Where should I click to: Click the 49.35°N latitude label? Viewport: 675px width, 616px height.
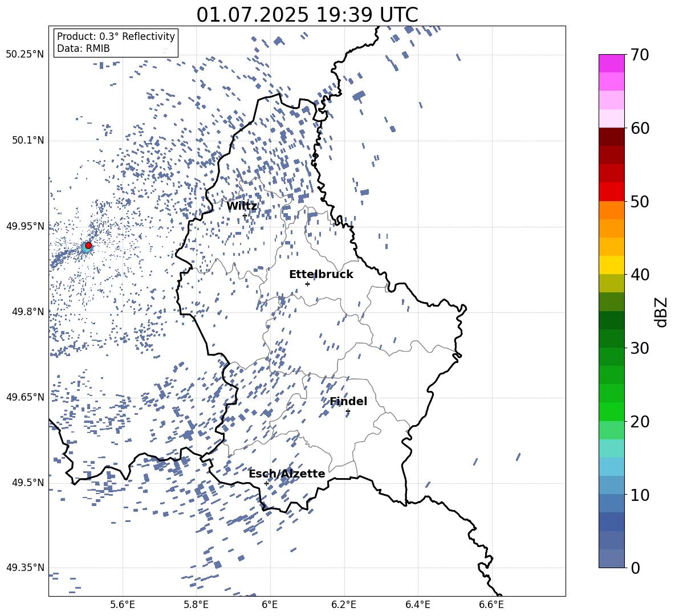point(25,568)
